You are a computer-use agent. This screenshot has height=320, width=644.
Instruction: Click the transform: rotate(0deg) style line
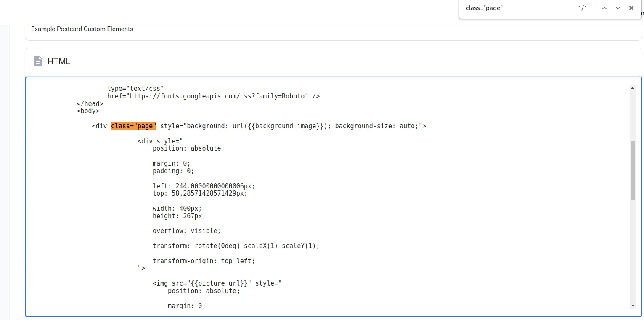pos(236,246)
